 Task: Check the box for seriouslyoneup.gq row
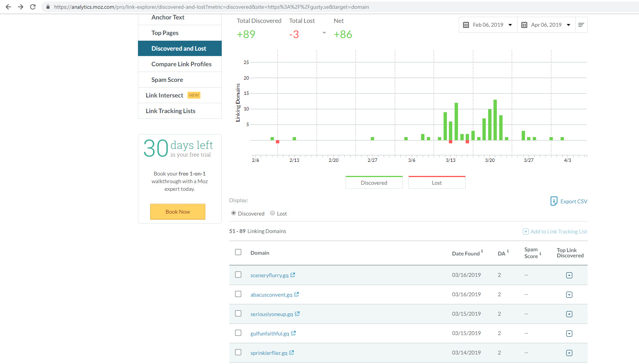238,313
